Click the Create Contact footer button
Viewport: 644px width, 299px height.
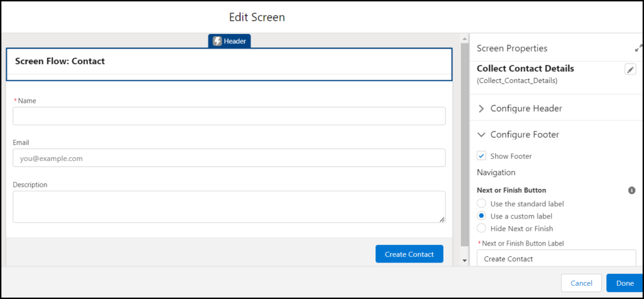[x=409, y=254]
